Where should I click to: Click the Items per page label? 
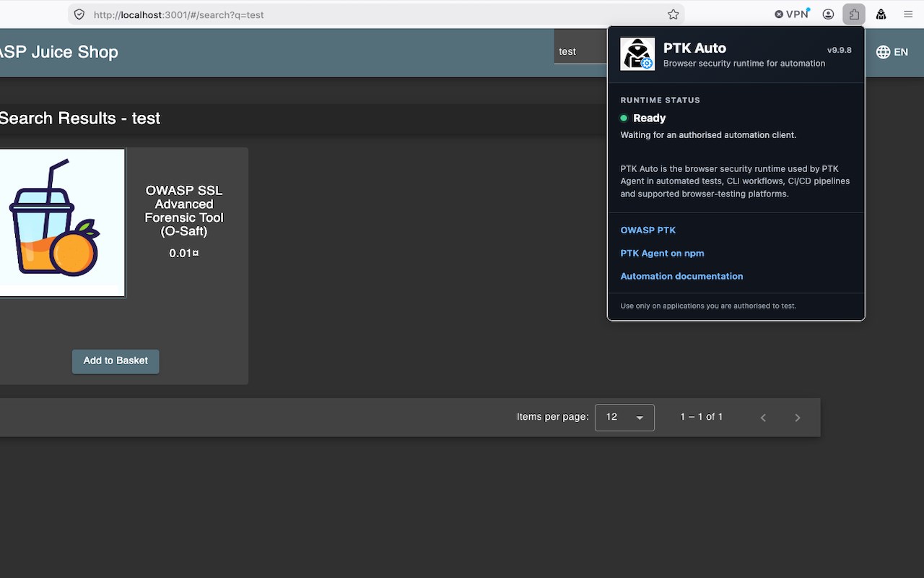tap(552, 417)
